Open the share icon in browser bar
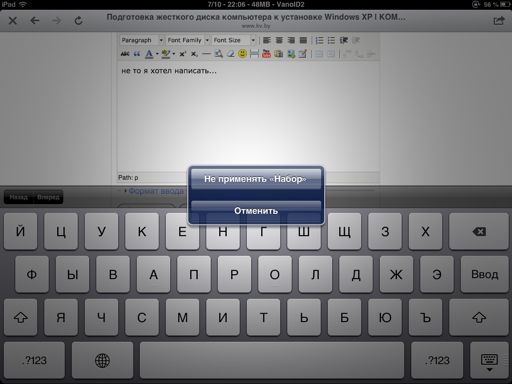The width and height of the screenshot is (512, 384). point(498,21)
